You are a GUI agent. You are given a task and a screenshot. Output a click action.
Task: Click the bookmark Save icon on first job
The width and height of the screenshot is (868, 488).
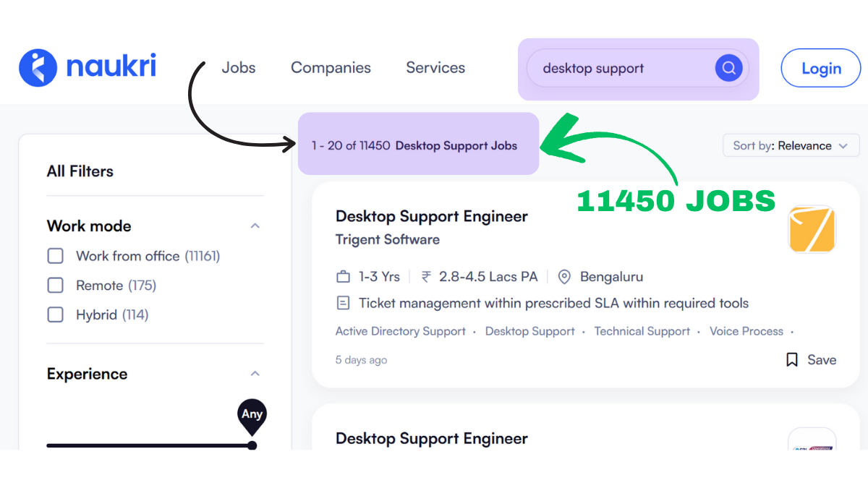792,360
